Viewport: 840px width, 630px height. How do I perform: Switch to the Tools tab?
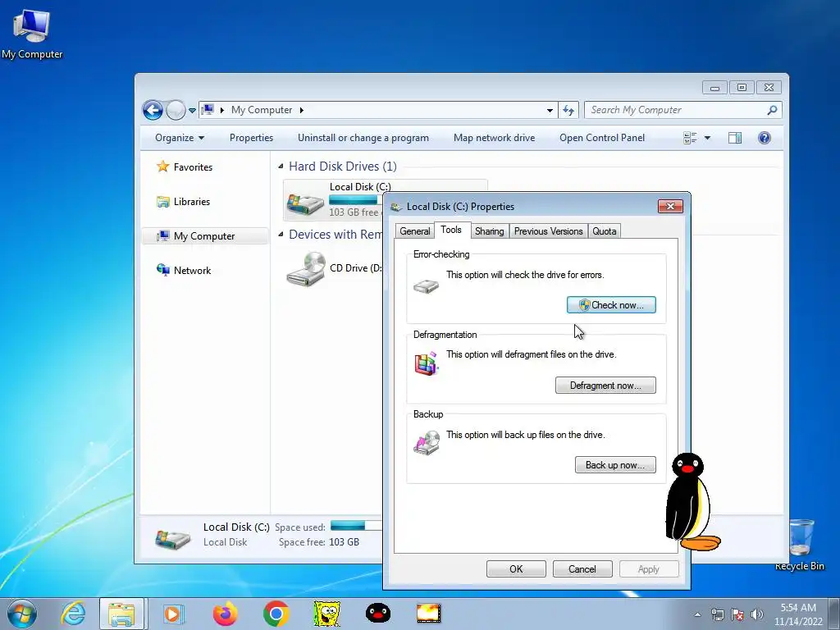pyautogui.click(x=451, y=230)
